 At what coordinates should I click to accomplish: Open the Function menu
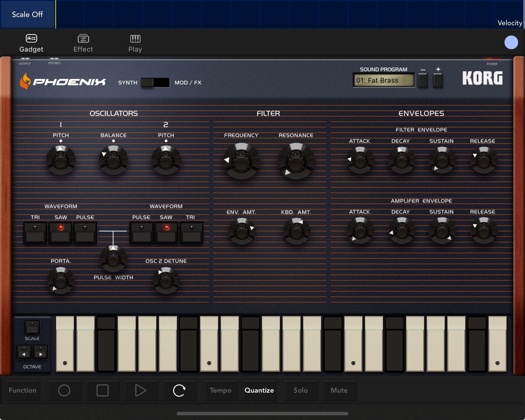point(23,390)
